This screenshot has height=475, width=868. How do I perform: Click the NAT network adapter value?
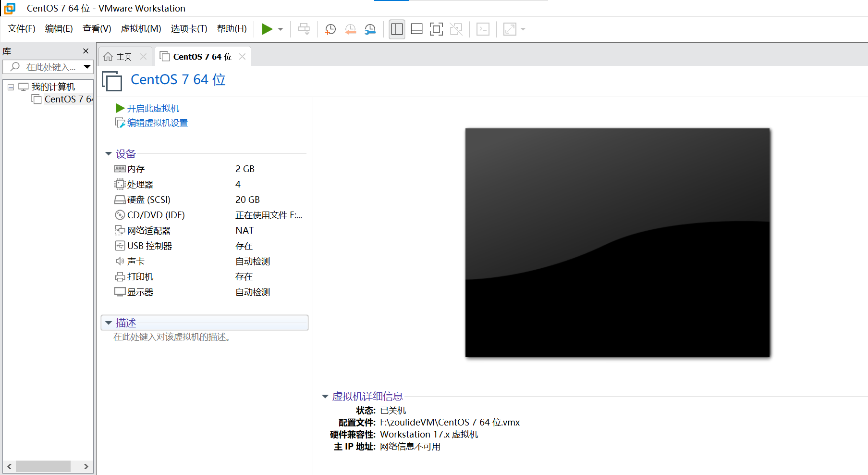[x=245, y=230]
